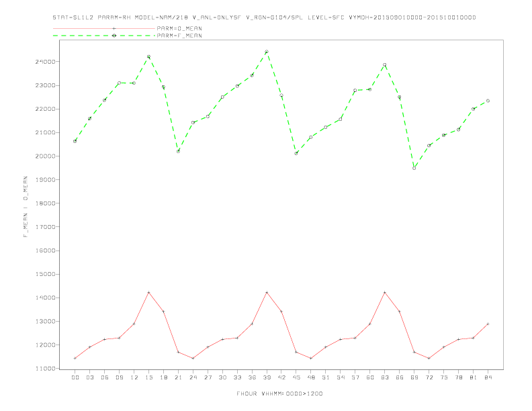This screenshot has width=532, height=411.
Task: Click the red O_MEAN legend line sample
Action: coord(104,28)
